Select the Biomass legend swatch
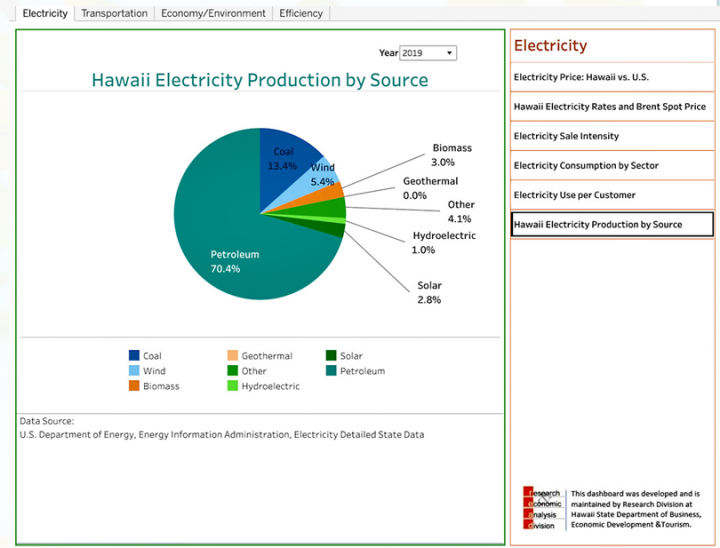The height and width of the screenshot is (548, 720). click(x=134, y=386)
